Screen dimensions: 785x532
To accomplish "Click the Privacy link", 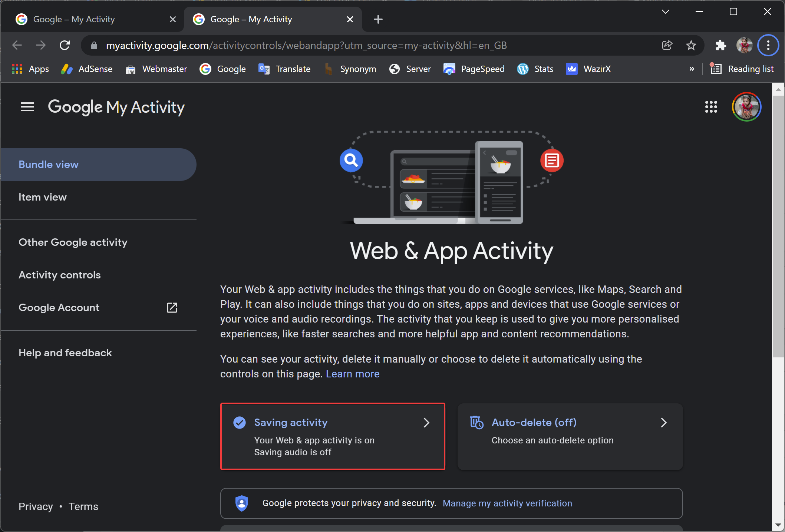I will click(x=36, y=506).
